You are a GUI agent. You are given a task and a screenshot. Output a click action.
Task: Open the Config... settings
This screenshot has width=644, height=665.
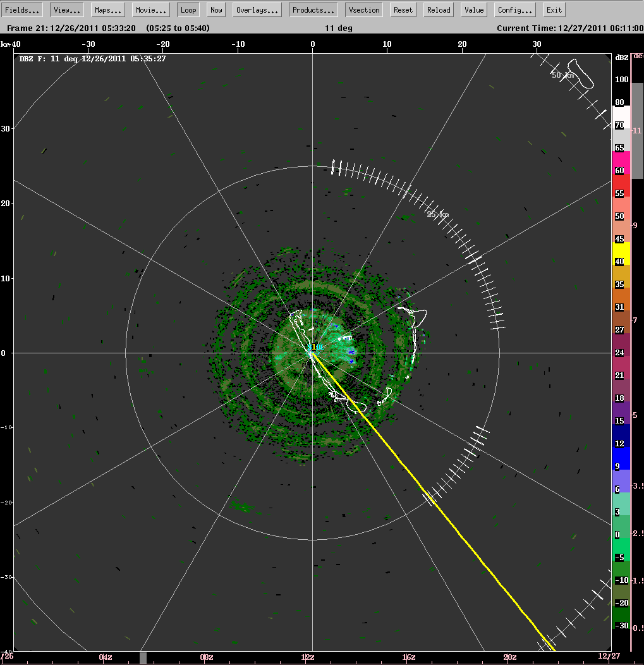pos(514,9)
